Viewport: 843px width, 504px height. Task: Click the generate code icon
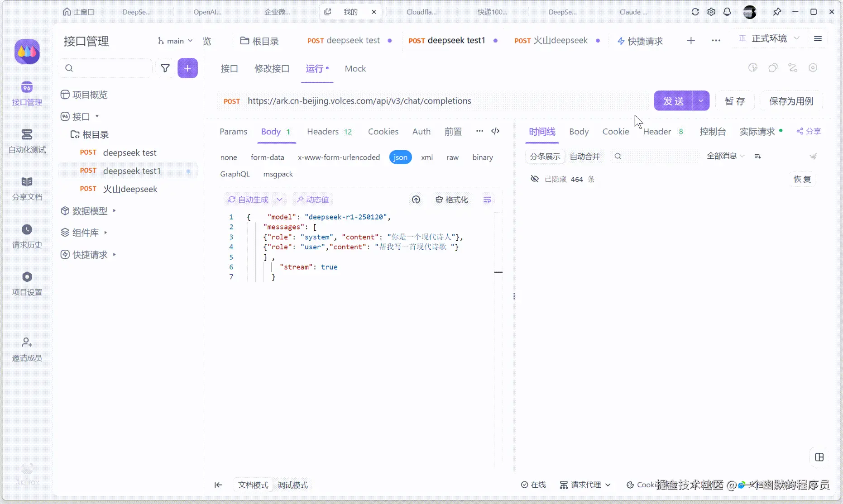coord(495,131)
